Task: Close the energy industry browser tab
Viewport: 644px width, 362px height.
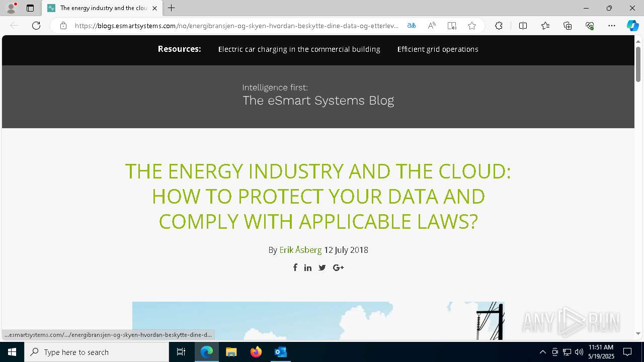Action: (x=154, y=8)
